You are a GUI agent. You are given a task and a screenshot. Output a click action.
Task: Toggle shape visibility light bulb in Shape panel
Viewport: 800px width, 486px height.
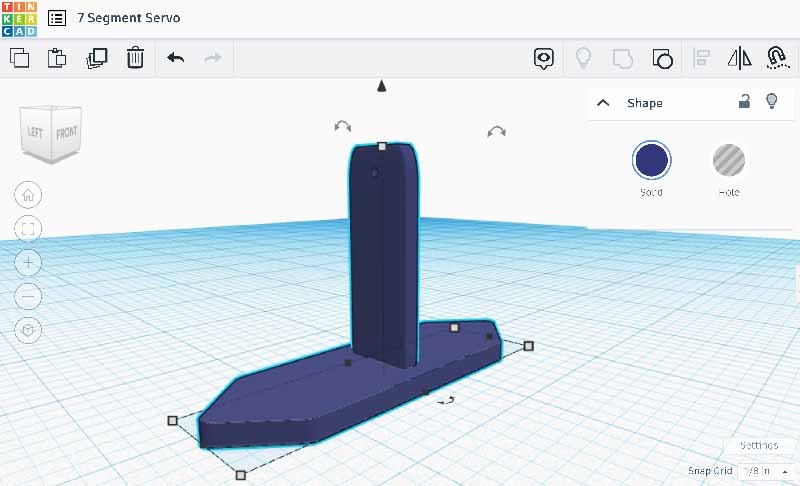tap(771, 101)
